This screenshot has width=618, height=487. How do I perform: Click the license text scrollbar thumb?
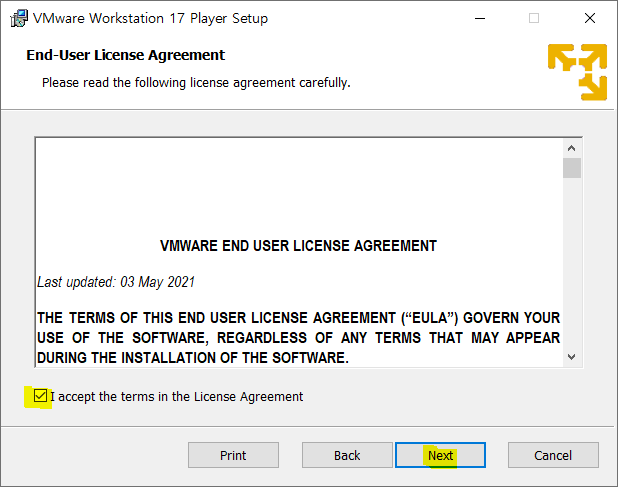pyautogui.click(x=571, y=168)
